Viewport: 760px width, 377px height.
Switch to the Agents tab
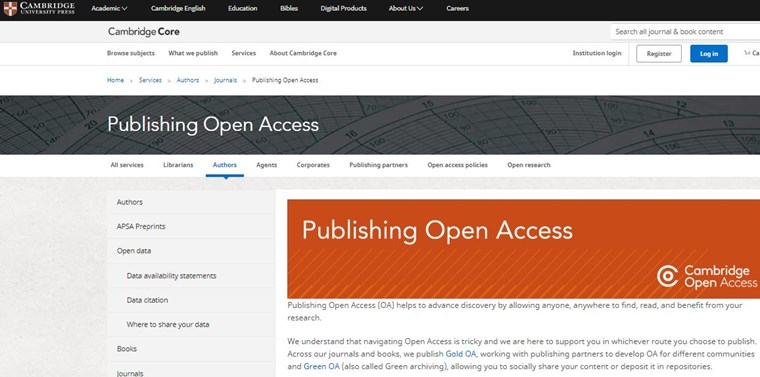(x=267, y=165)
